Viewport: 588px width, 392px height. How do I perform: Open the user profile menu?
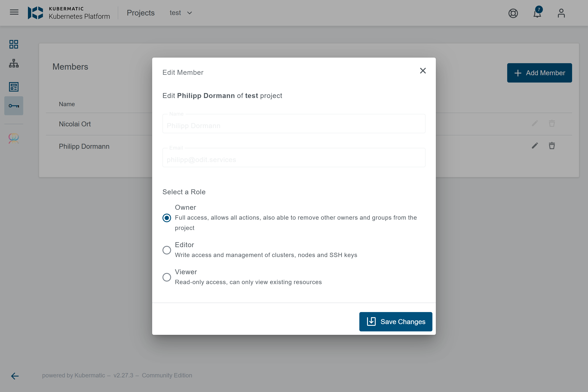561,13
